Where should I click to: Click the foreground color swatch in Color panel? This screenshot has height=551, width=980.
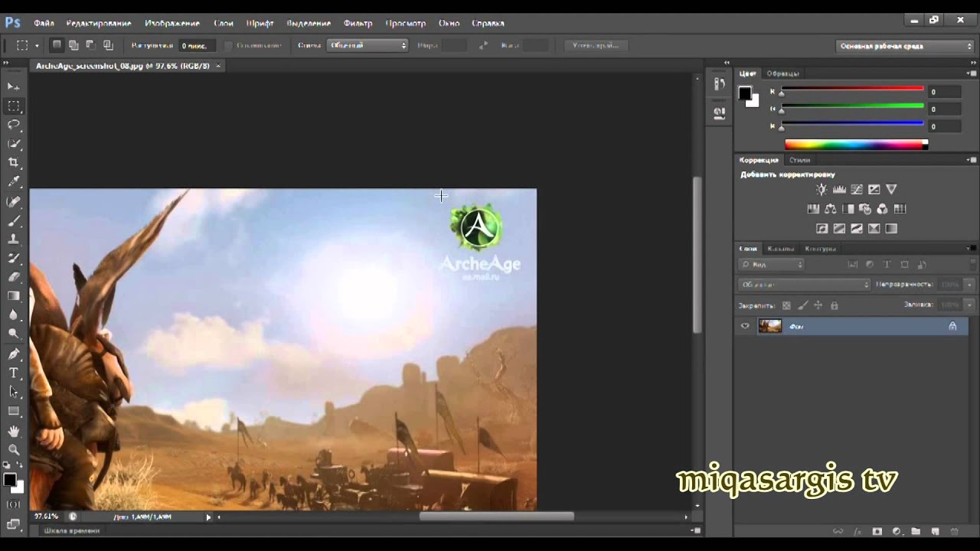pyautogui.click(x=744, y=93)
